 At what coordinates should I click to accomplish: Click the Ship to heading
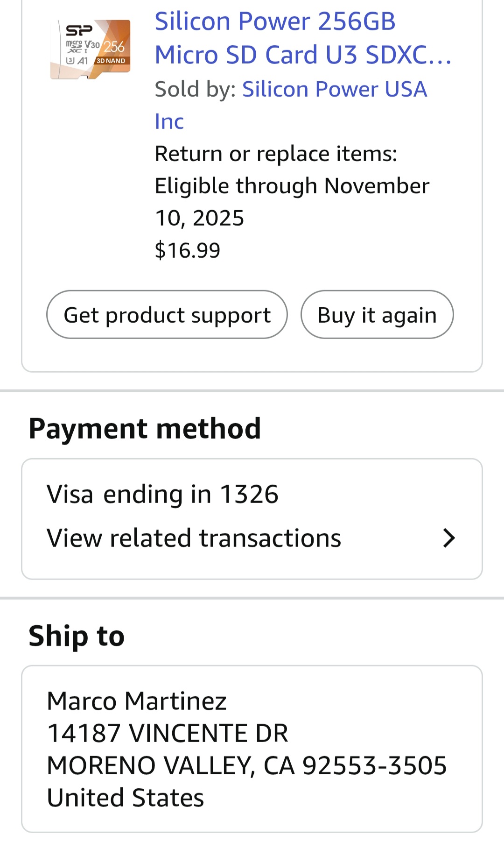(x=77, y=636)
